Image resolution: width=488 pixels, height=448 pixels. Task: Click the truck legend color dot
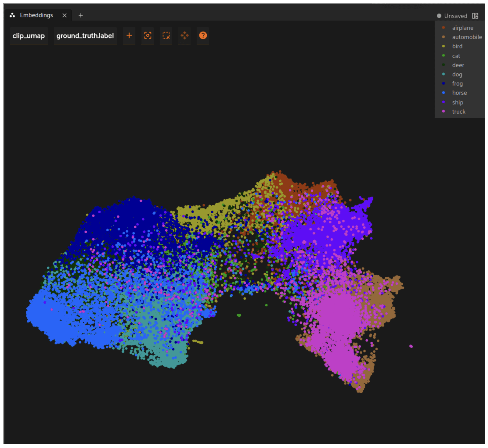pos(443,111)
